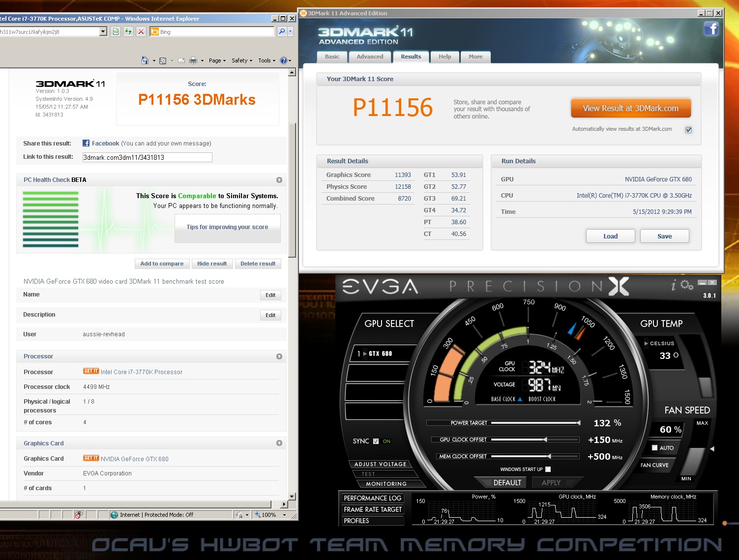Click the Bing search magnifier icon
The image size is (739, 560).
pos(282,31)
